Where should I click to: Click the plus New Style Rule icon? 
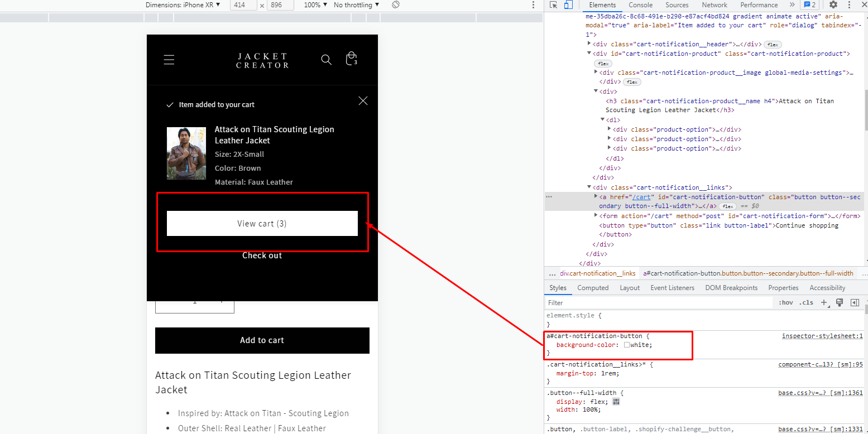tap(824, 303)
